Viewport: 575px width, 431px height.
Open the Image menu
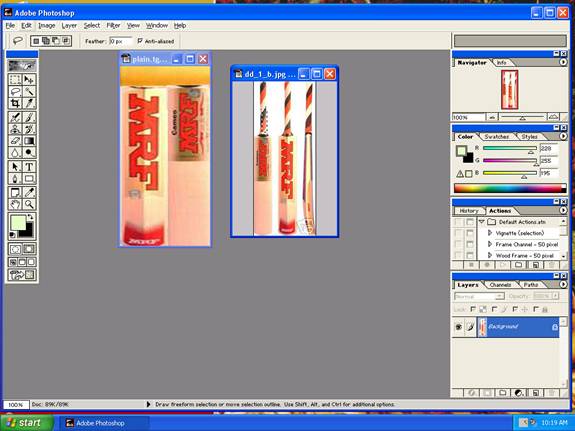click(x=47, y=25)
